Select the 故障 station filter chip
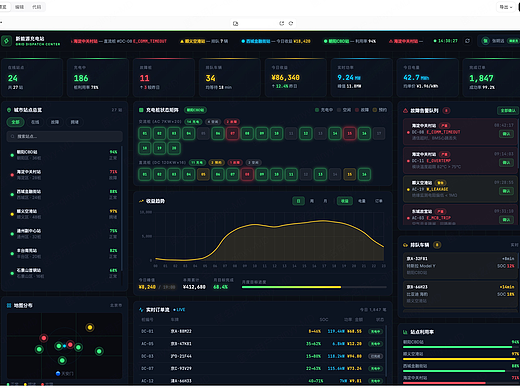Viewport: 520px width, 390px height. tap(55, 122)
